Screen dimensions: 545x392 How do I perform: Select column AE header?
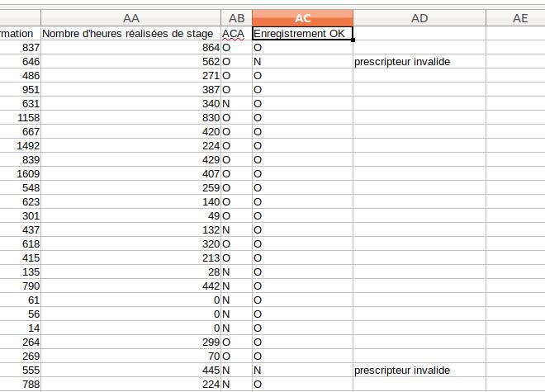(520, 18)
